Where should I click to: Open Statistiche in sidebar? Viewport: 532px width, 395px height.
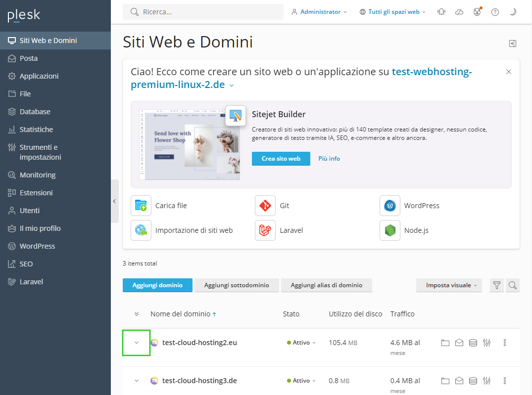tap(55, 130)
